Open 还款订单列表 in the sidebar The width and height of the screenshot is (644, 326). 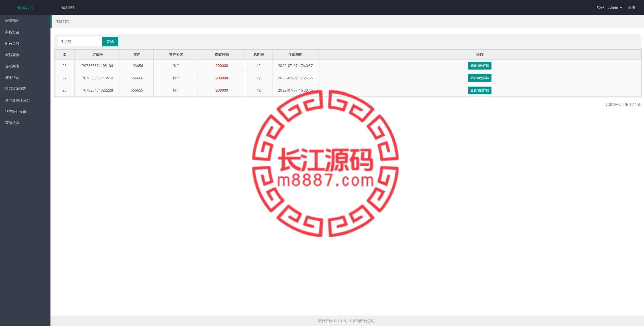pyautogui.click(x=16, y=89)
